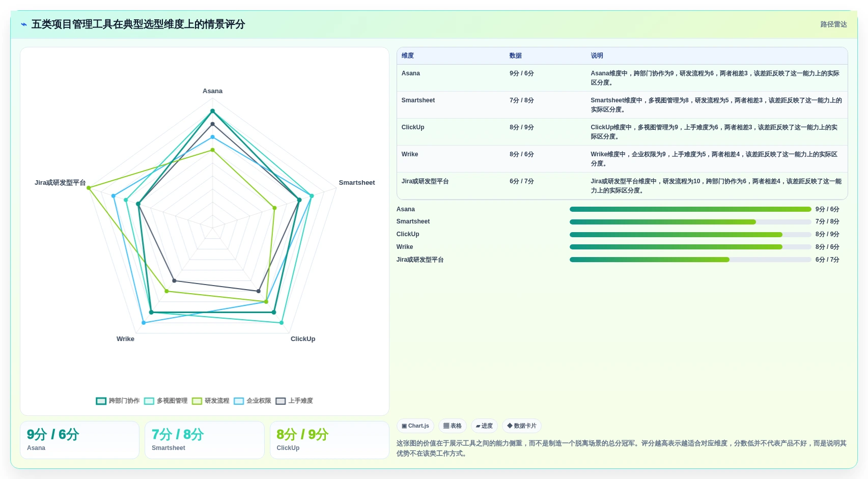Open the Asana 9分 / 6分 stat card
Viewport: 868px width, 479px height.
click(79, 440)
